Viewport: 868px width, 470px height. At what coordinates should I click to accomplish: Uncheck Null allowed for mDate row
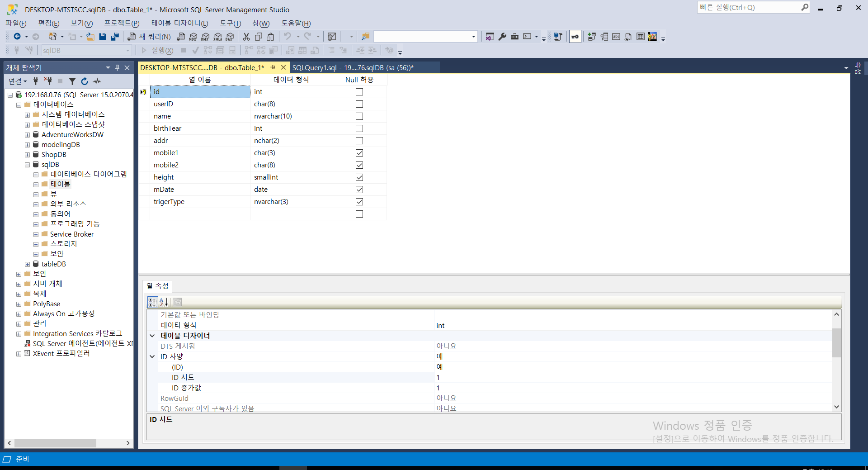point(359,190)
